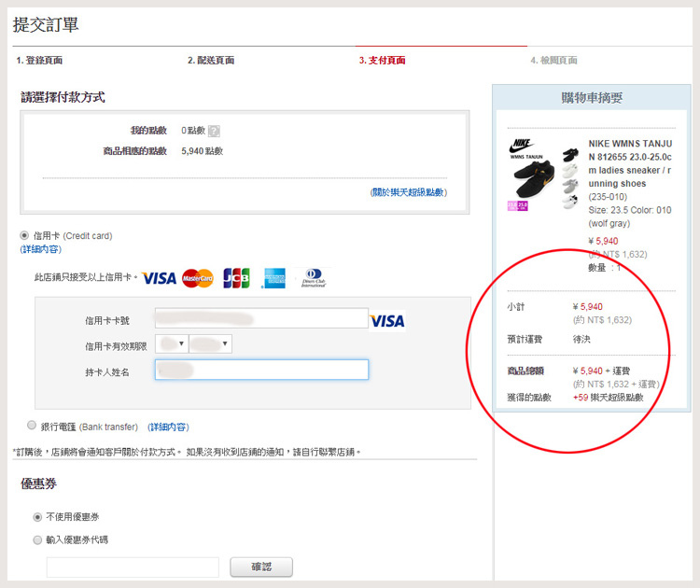This screenshot has width=700, height=588.
Task: Click the 信用卡卡號 input field
Action: coord(261,319)
